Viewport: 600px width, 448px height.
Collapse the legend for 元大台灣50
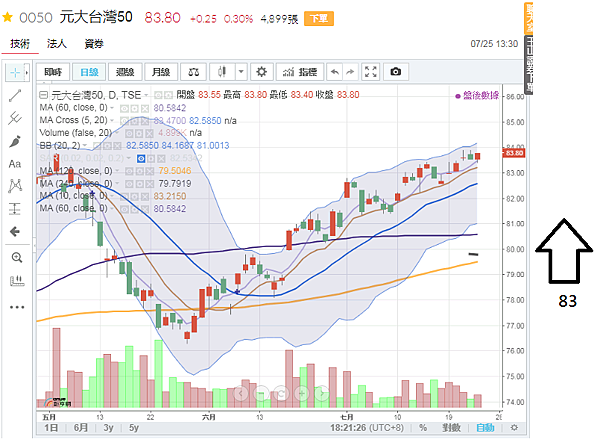(x=44, y=94)
